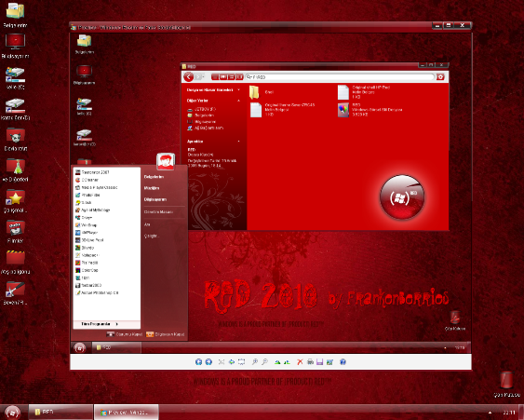Image resolution: width=524 pixels, height=420 pixels.
Task: Select the Recycle Bin desktop icon
Action: coord(506,384)
